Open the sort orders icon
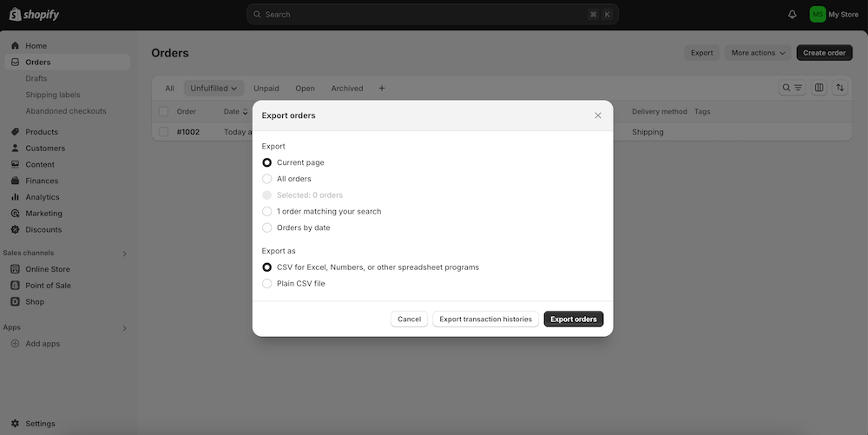The height and width of the screenshot is (435, 868). coord(839,88)
